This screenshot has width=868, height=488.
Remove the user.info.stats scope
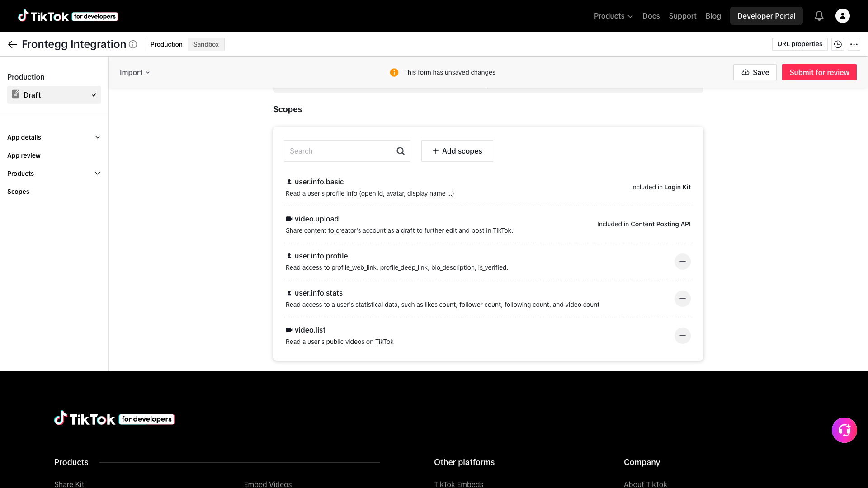(683, 299)
